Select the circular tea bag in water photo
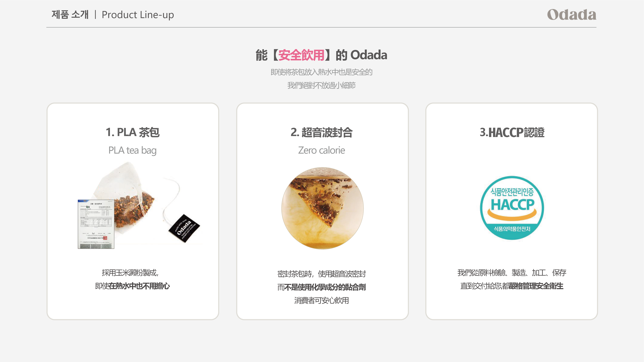 point(322,208)
